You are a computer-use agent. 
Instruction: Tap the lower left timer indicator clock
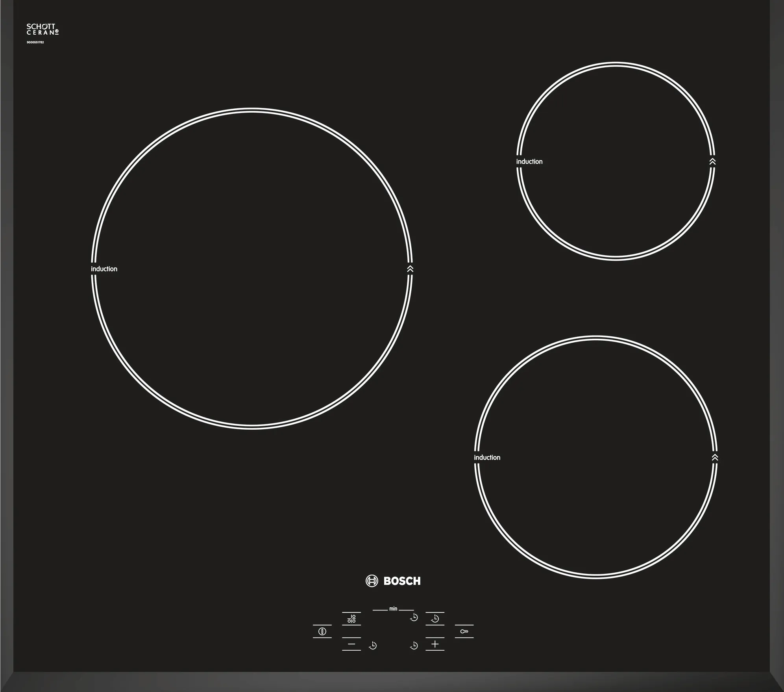tap(373, 646)
